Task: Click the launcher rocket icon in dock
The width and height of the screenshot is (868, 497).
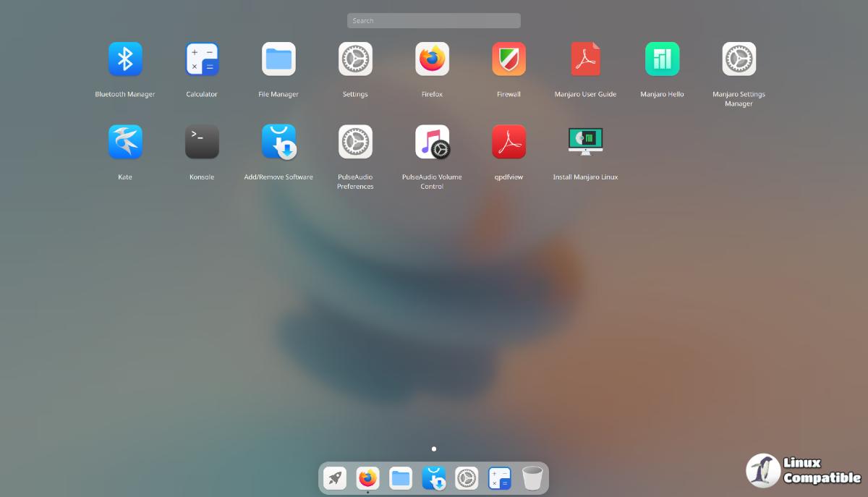Action: tap(335, 478)
